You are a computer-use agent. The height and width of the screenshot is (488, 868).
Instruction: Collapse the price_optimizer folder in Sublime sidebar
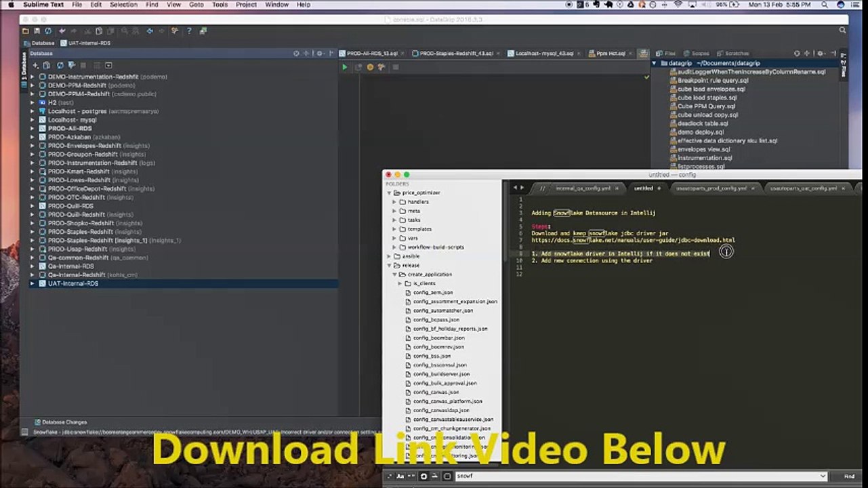click(x=390, y=193)
